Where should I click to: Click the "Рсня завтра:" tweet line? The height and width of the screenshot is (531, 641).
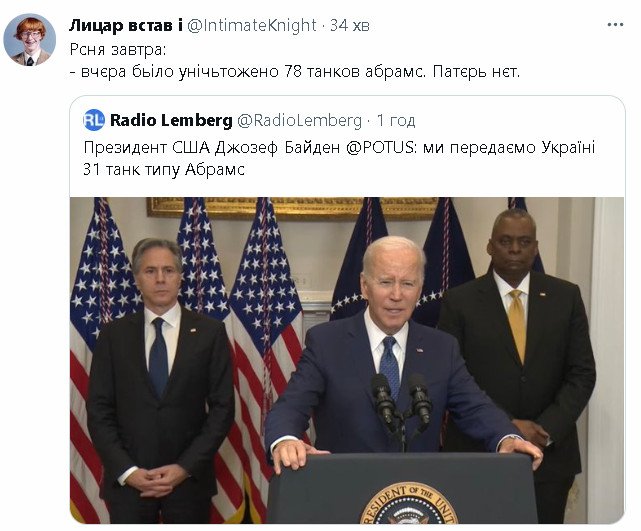117,49
